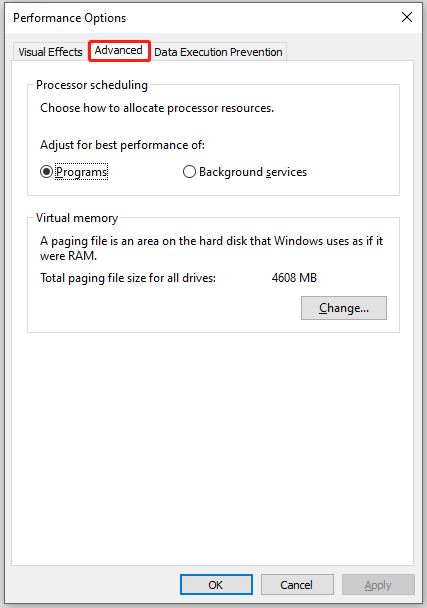This screenshot has height=608, width=427.
Task: Dismiss the dialog with Cancel
Action: [x=297, y=584]
